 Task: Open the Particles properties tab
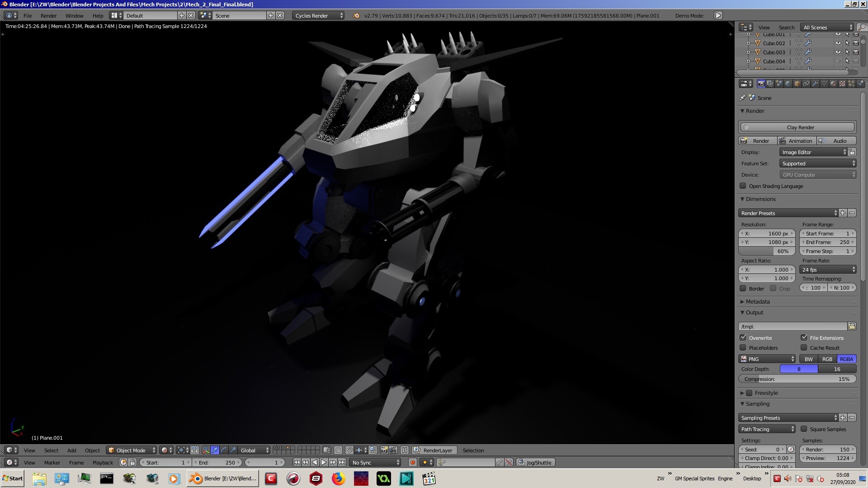coord(851,84)
